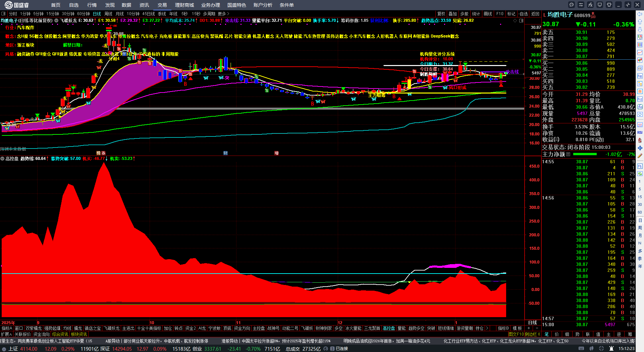The width and height of the screenshot is (644, 352).
Task: Click the minus zoom-out button
Action: (x=537, y=328)
